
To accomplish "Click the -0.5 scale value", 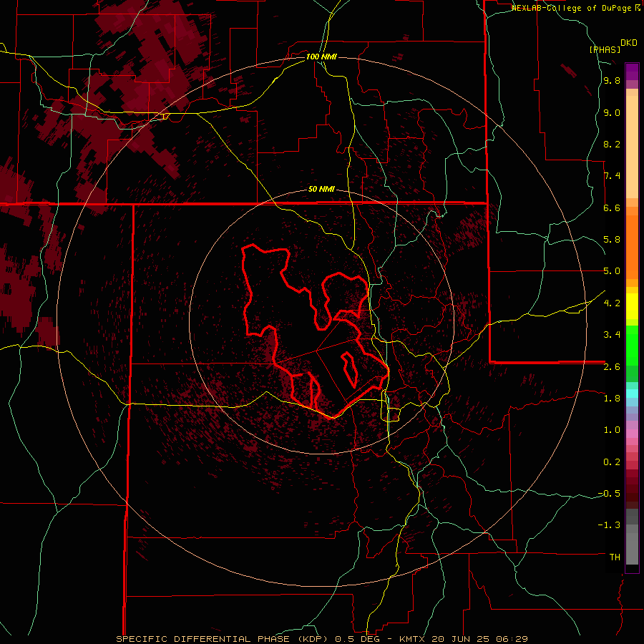I will (x=609, y=493).
